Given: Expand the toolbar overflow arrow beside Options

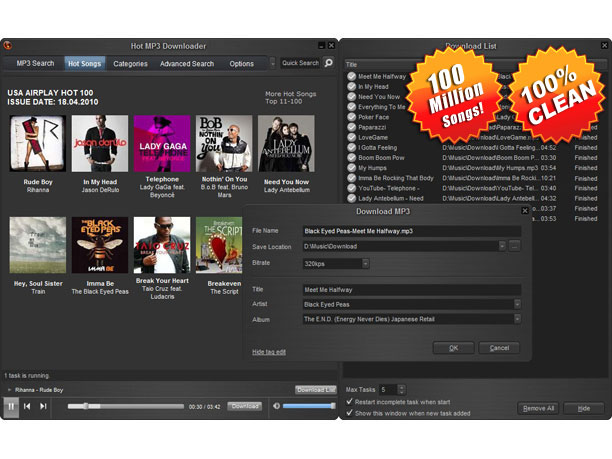Looking at the screenshot, I should click(x=272, y=63).
